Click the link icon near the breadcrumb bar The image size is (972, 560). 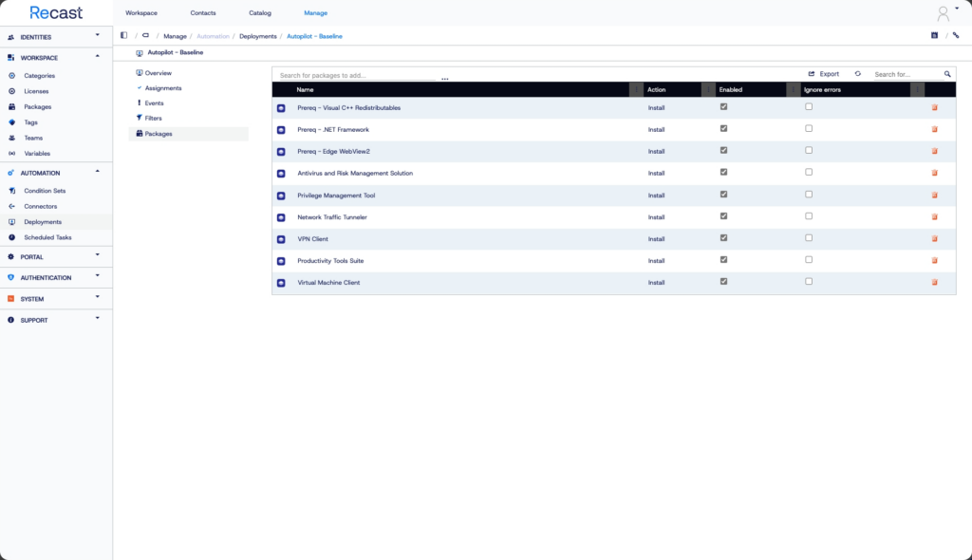(956, 34)
